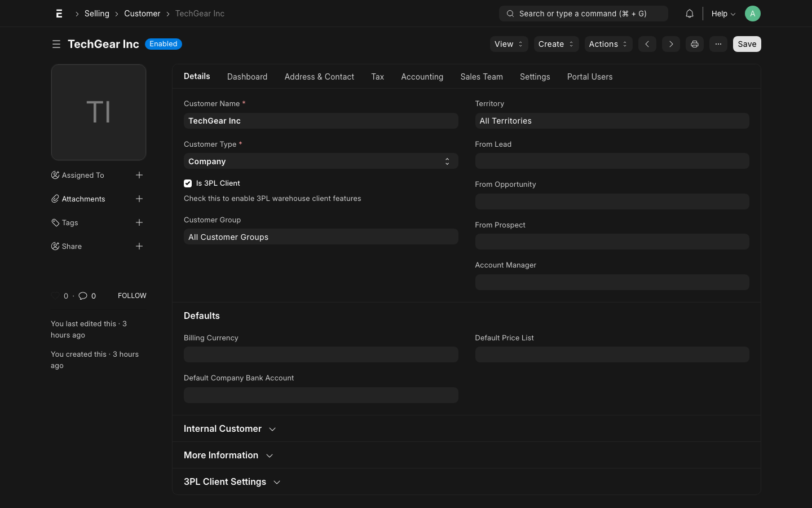Uncheck the Is 3PL Client checkbox
Viewport: 812px width, 508px height.
point(188,183)
